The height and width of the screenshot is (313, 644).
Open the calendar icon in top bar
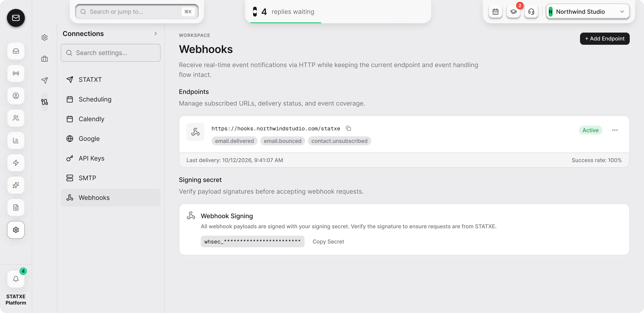tap(496, 12)
